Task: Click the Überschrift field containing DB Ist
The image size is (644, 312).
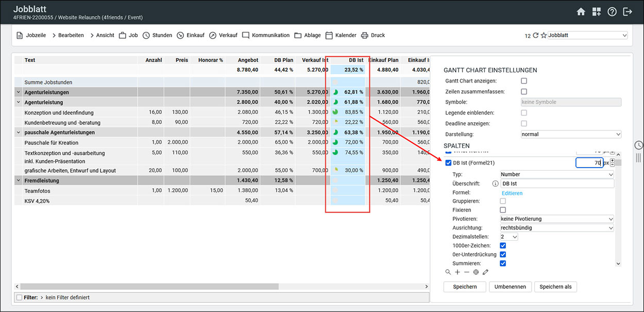Action: coord(557,184)
